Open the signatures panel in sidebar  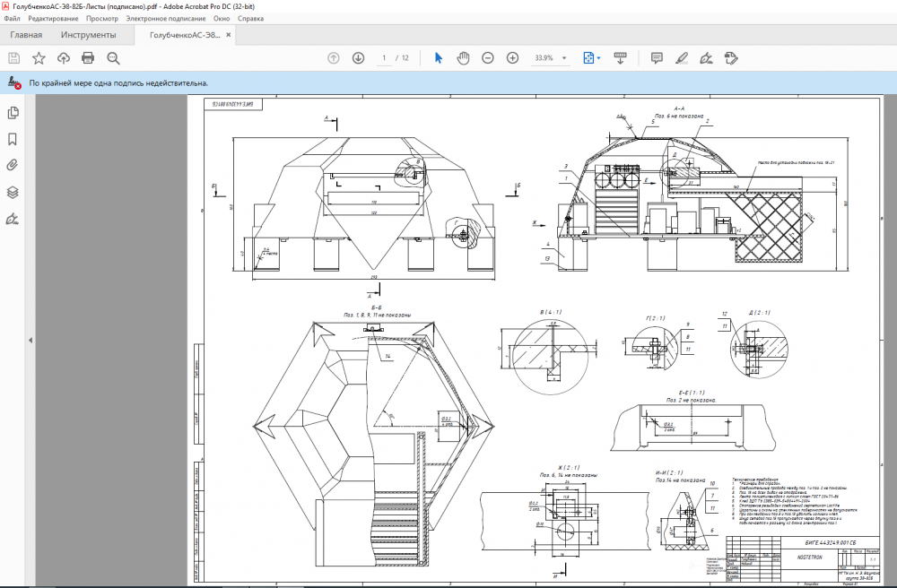(x=13, y=218)
